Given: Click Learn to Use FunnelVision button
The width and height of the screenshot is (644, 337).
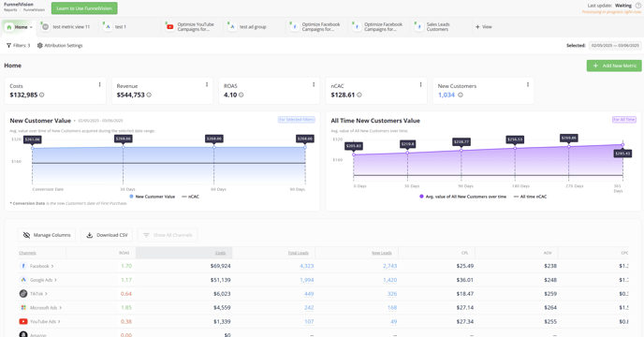Looking at the screenshot, I should click(84, 8).
